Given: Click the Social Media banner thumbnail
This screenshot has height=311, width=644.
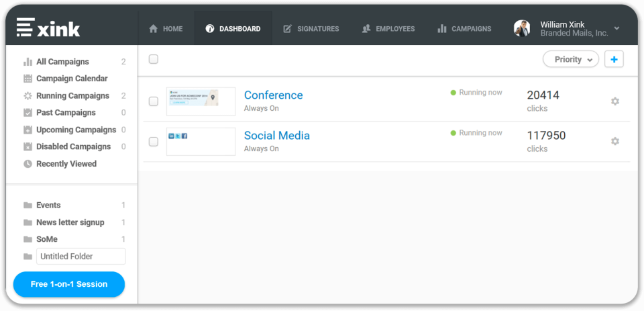Looking at the screenshot, I should 201,142.
